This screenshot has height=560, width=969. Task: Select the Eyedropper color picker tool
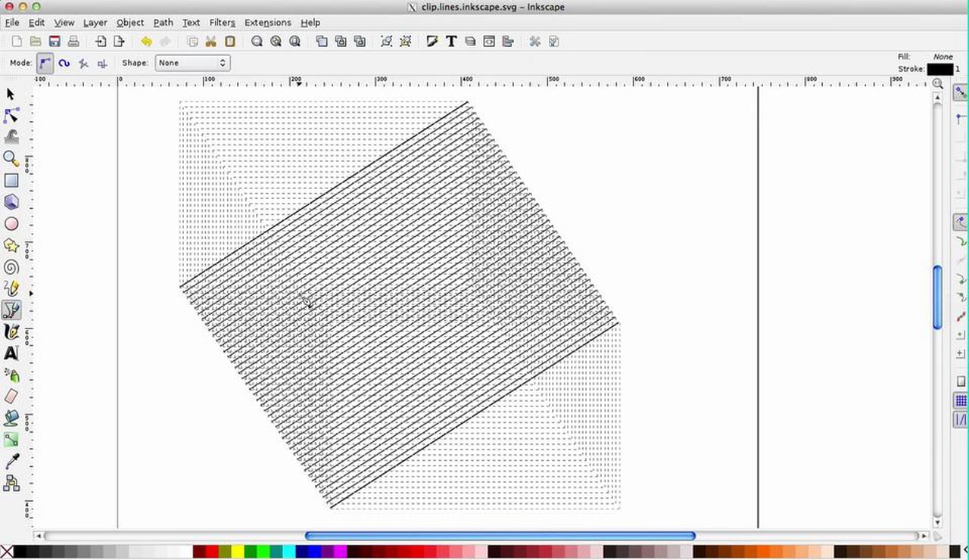[11, 460]
